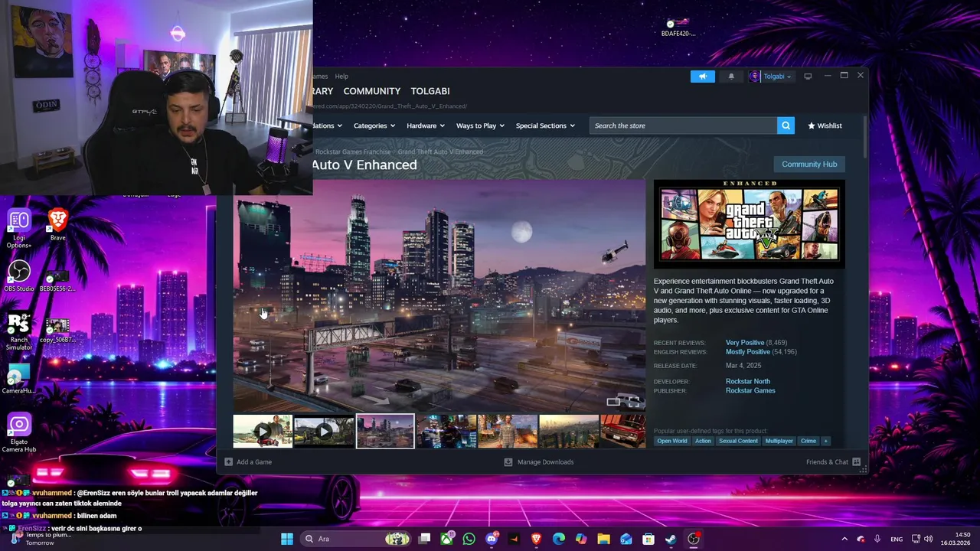Expand the Special Sections dropdown
The height and width of the screenshot is (551, 980).
pyautogui.click(x=545, y=126)
